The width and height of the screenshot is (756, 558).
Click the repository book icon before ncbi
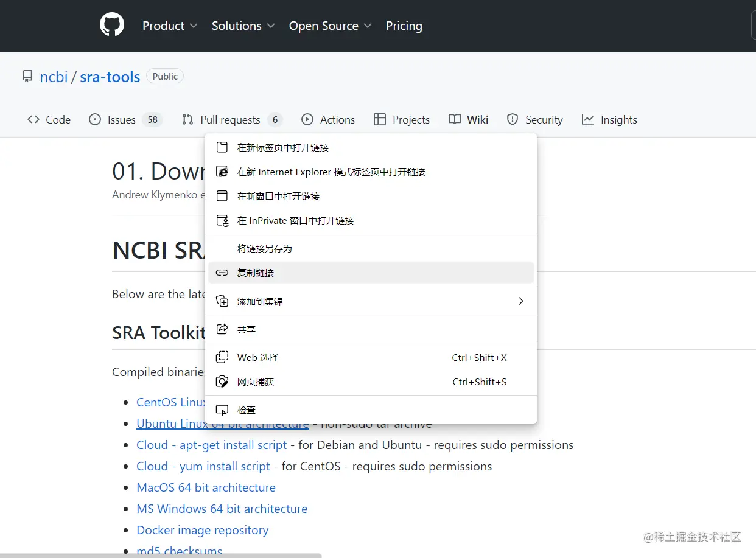[x=27, y=77]
